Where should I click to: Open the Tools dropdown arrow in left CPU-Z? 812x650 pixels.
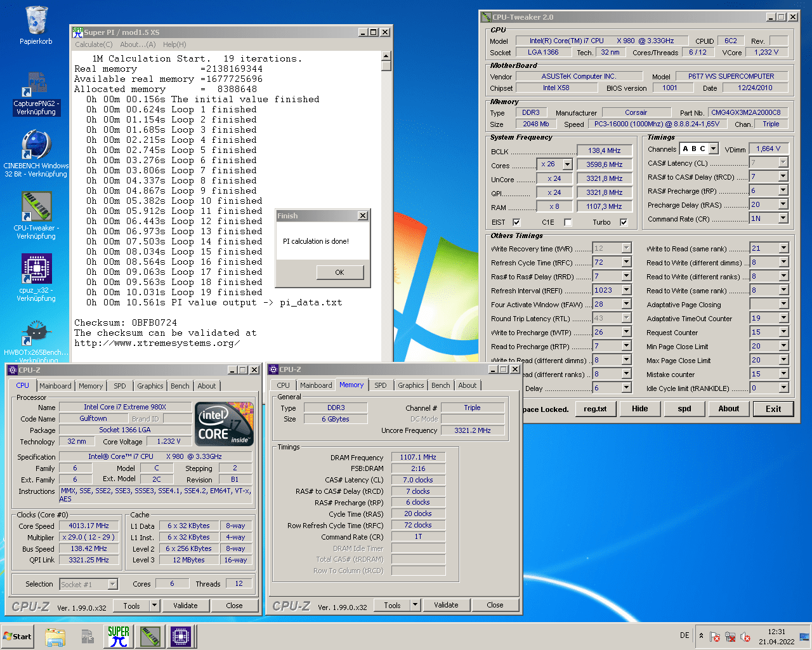click(x=154, y=606)
